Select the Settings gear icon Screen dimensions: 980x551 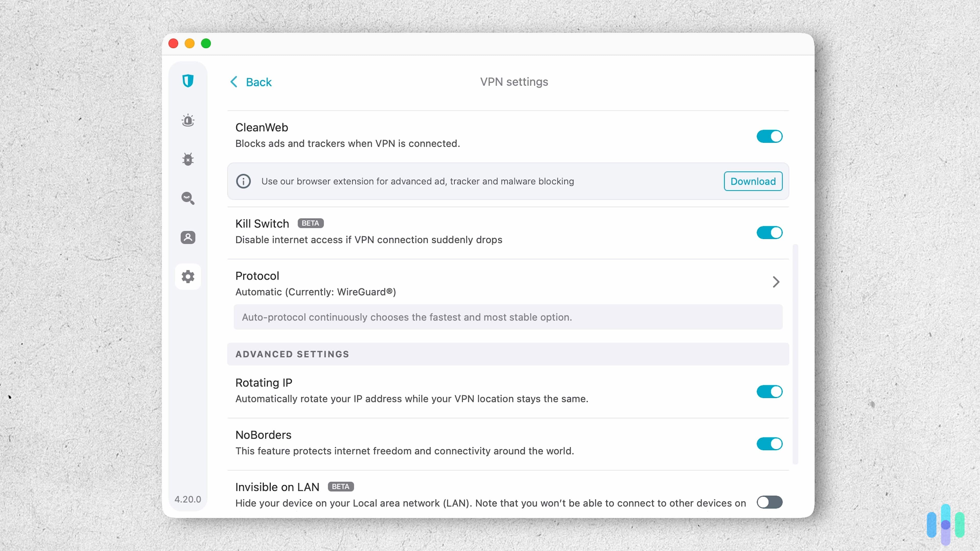pyautogui.click(x=188, y=277)
